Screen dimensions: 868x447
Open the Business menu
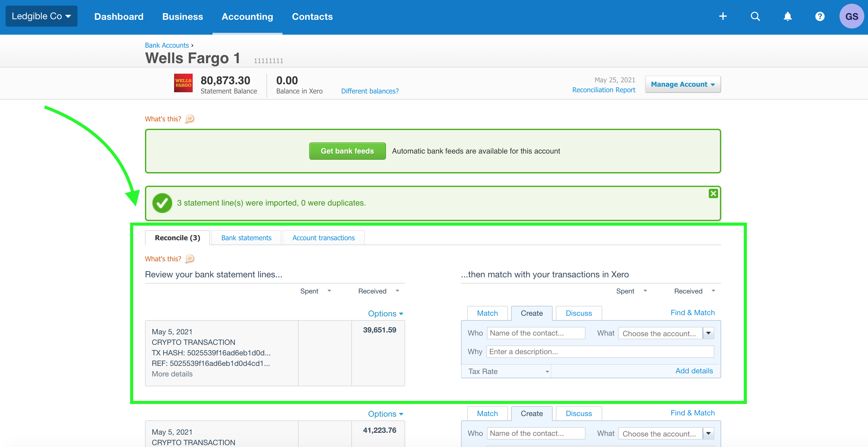click(182, 16)
